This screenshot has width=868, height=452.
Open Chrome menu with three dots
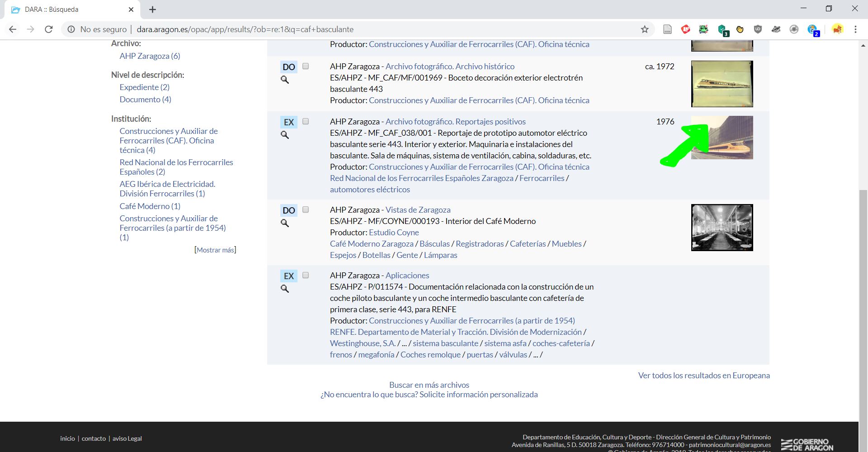pyautogui.click(x=855, y=29)
